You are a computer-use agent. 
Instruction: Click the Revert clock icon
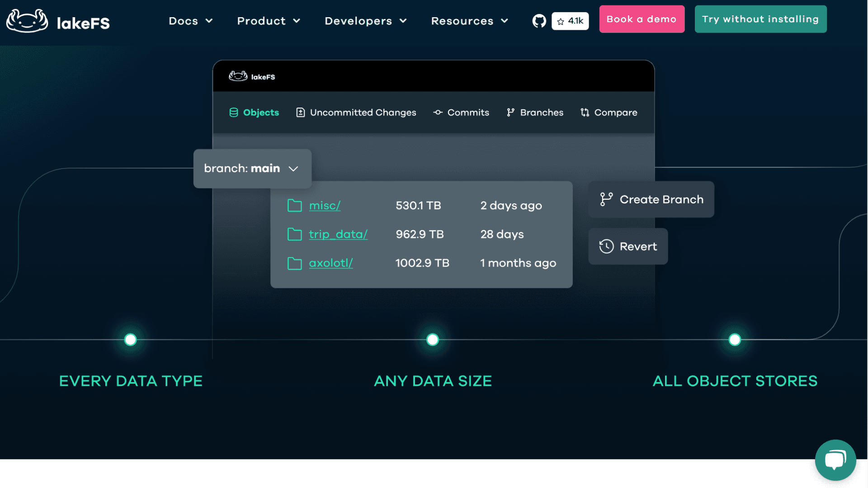[x=606, y=246]
